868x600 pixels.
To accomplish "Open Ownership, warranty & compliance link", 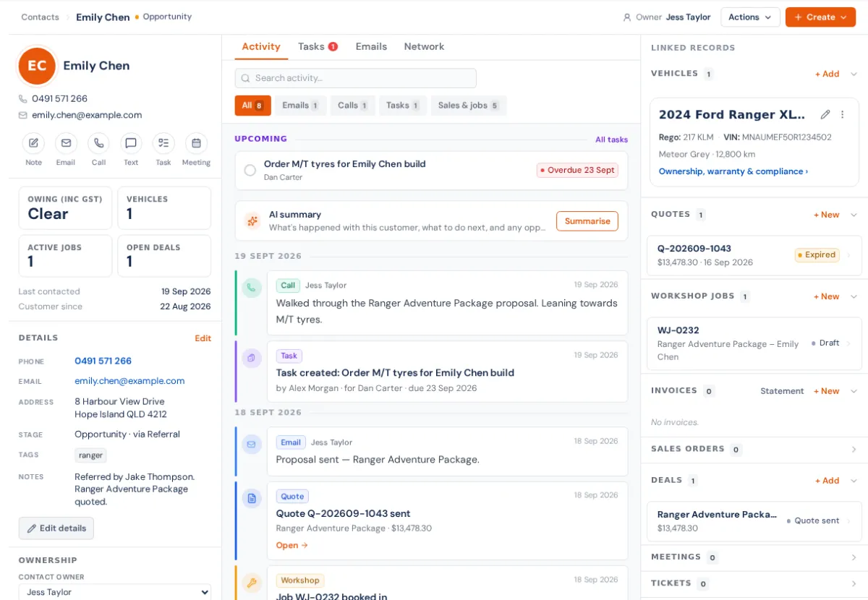I will pos(733,171).
